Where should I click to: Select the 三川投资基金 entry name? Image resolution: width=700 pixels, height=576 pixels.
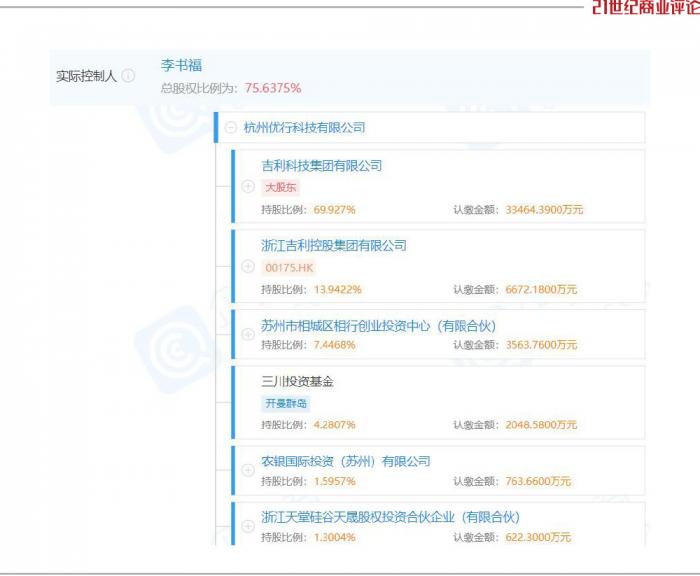[x=297, y=381]
